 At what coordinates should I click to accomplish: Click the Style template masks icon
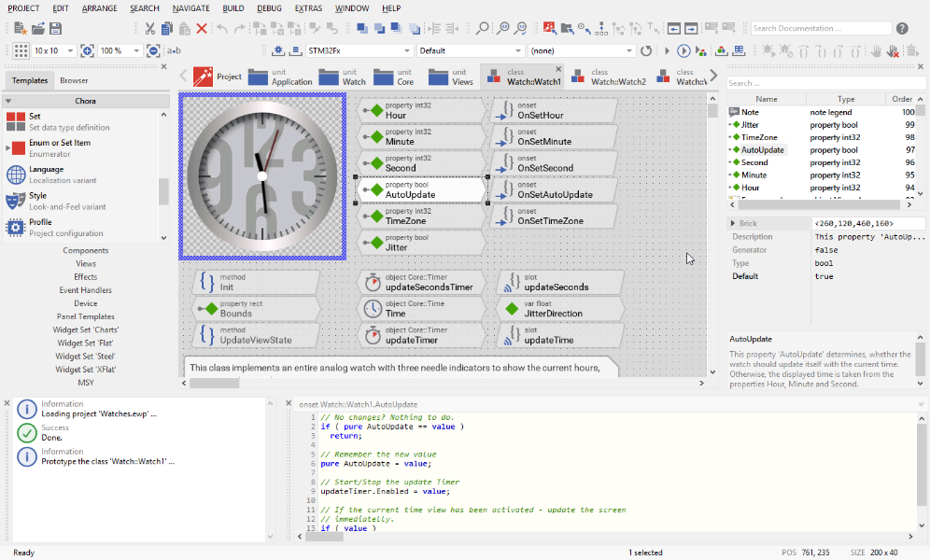15,201
